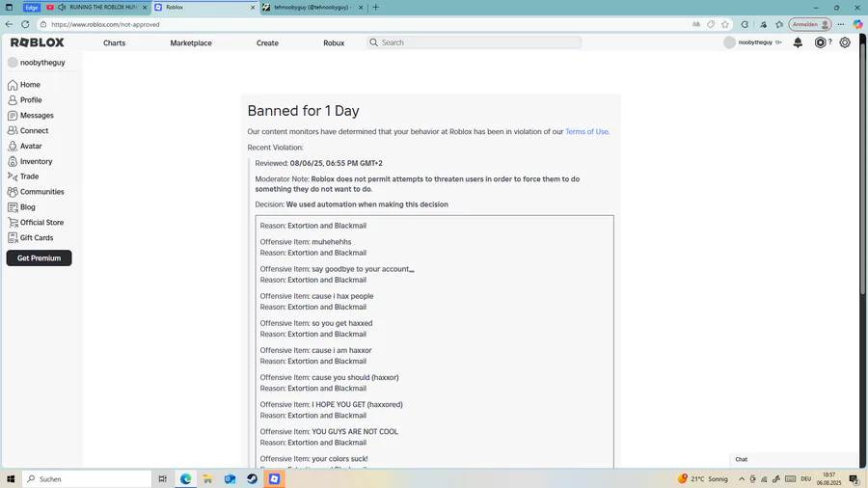Open Edge favorites list icon

pos(779,24)
